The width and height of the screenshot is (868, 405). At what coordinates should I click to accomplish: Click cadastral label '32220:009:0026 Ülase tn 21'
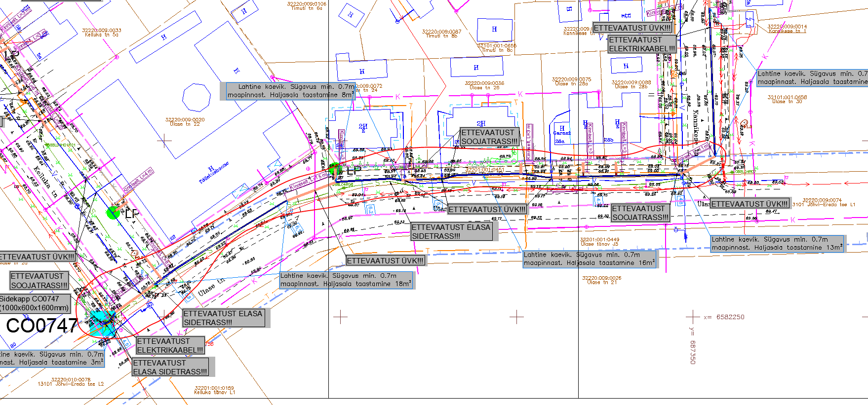click(x=601, y=280)
